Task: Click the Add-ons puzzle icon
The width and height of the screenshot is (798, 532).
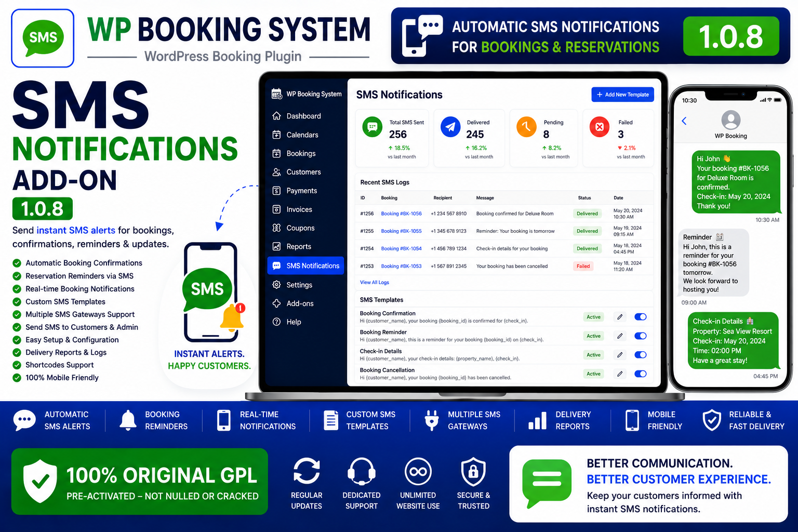Action: click(x=276, y=303)
